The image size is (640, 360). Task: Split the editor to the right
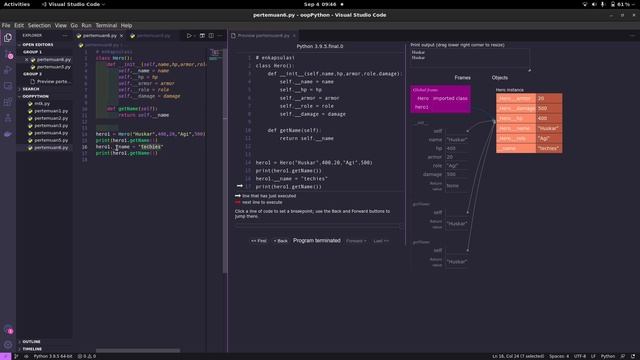[x=211, y=36]
